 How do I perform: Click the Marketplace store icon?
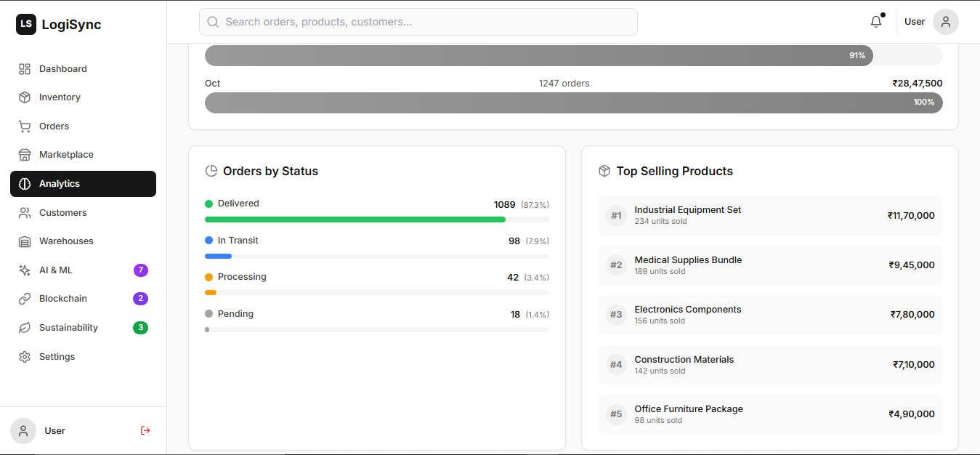pyautogui.click(x=25, y=155)
